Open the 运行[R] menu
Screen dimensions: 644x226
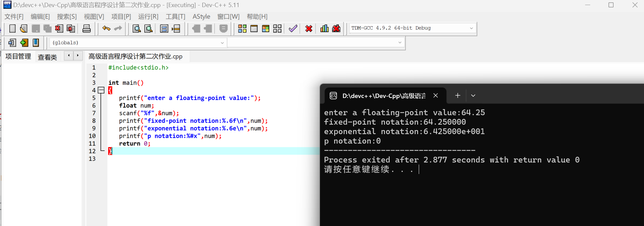(148, 17)
